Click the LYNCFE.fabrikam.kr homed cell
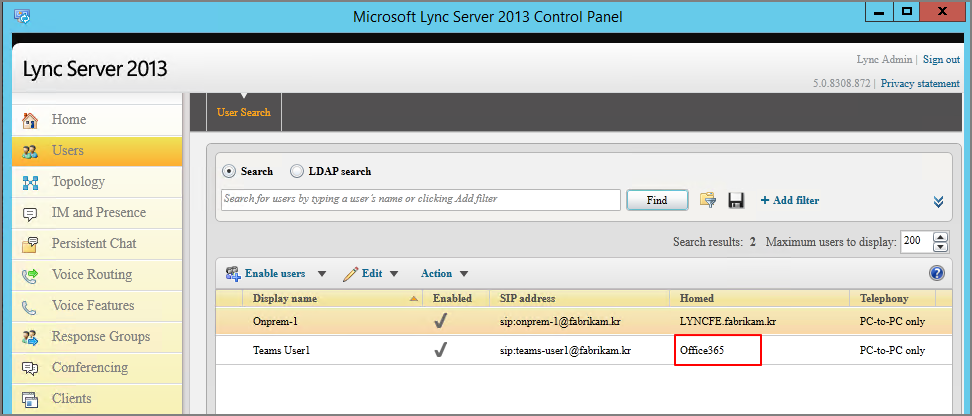Screen dimensions: 972x416 (x=728, y=322)
